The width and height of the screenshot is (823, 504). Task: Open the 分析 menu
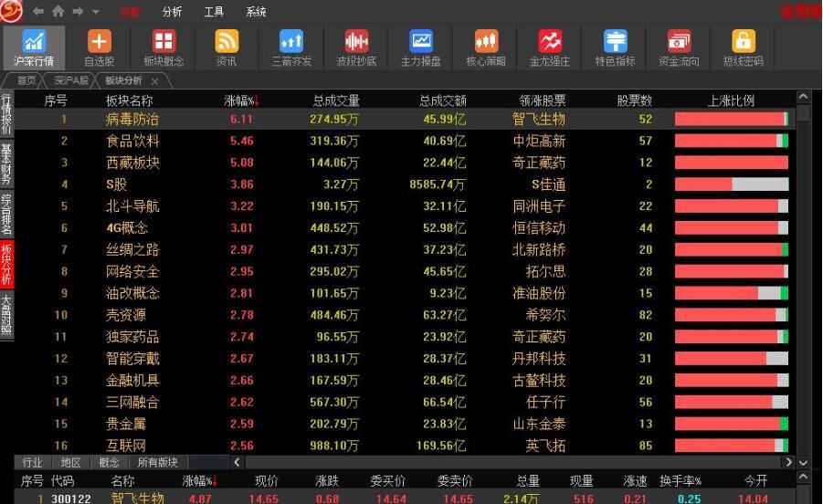[x=172, y=12]
